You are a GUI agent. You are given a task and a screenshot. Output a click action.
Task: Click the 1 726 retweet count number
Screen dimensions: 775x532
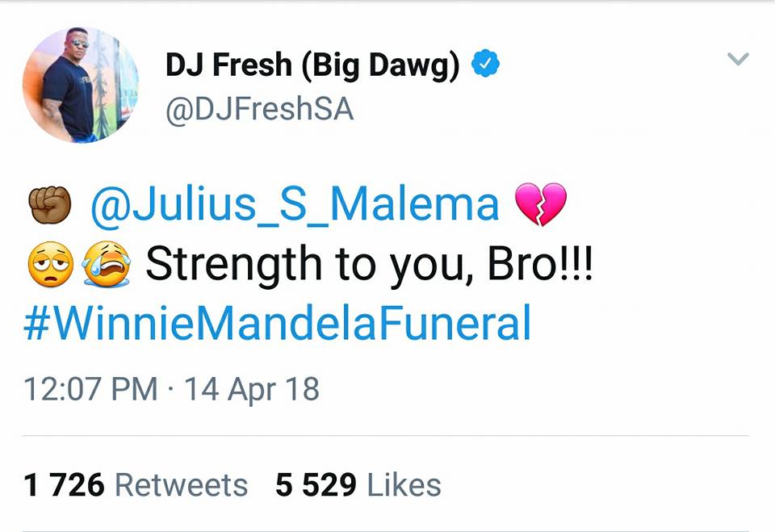coord(64,484)
